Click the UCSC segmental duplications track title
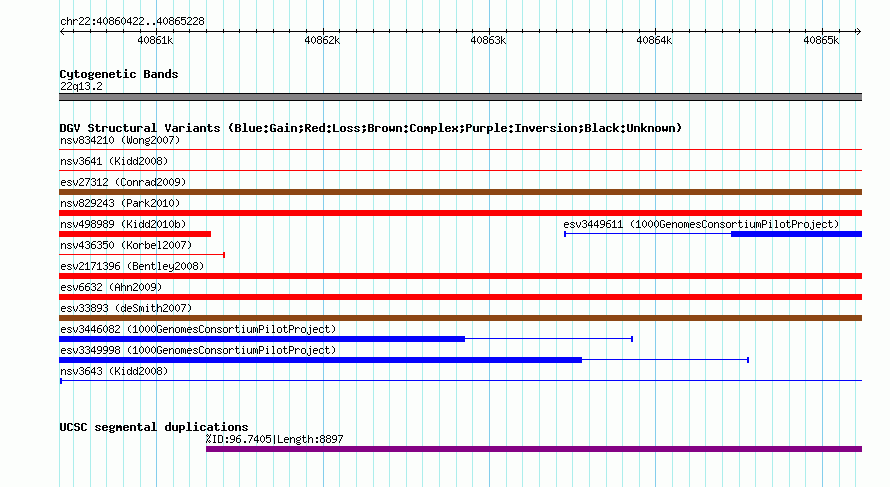This screenshot has height=487, width=890. pyautogui.click(x=154, y=427)
